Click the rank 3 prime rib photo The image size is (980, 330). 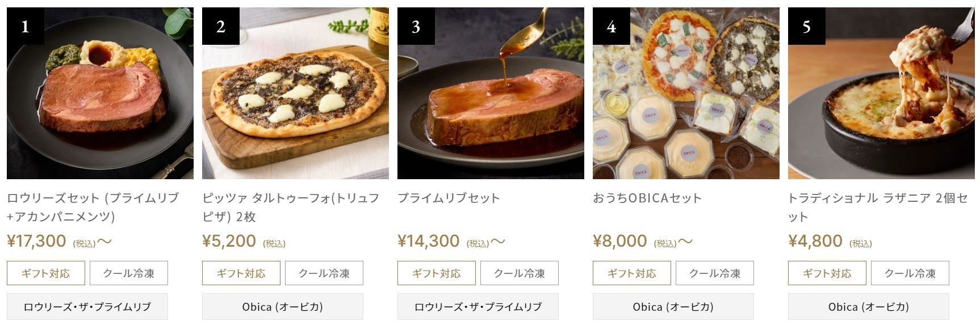click(491, 94)
